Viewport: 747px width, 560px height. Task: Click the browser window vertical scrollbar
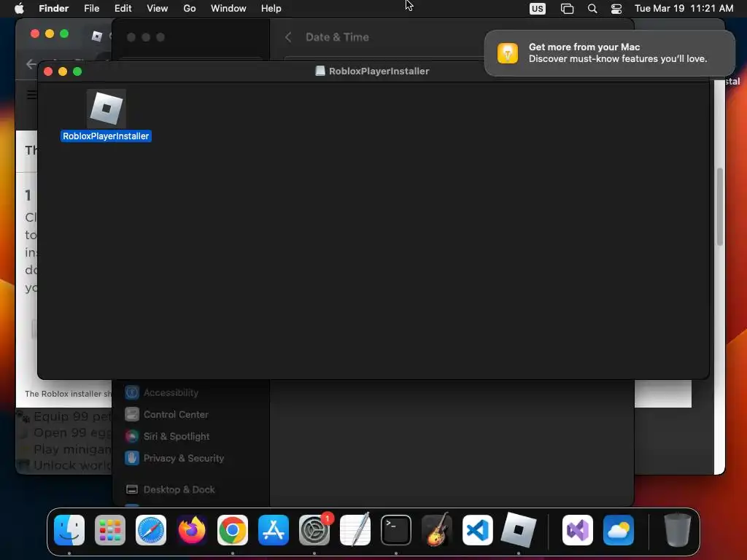click(x=719, y=206)
